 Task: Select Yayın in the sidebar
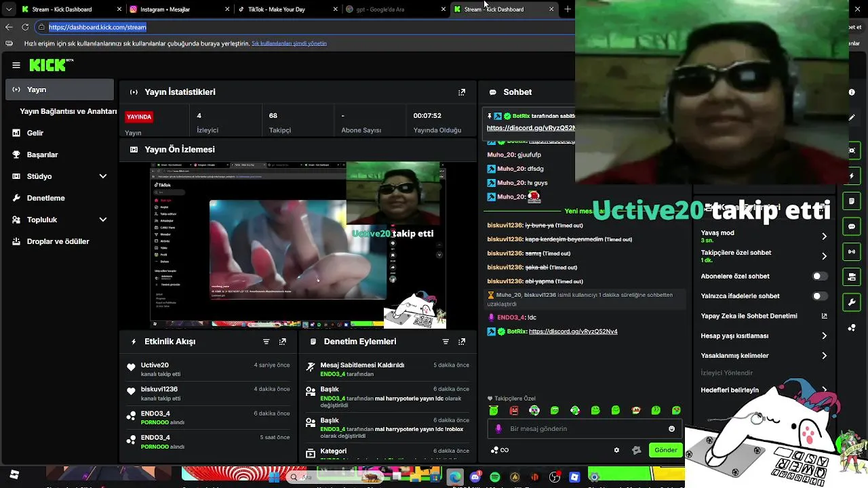tap(60, 89)
